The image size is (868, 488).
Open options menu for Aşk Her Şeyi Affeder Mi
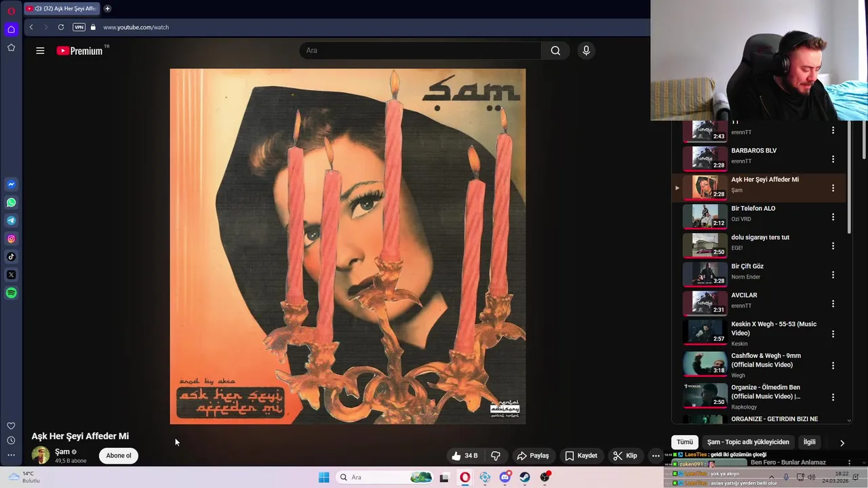tap(833, 188)
